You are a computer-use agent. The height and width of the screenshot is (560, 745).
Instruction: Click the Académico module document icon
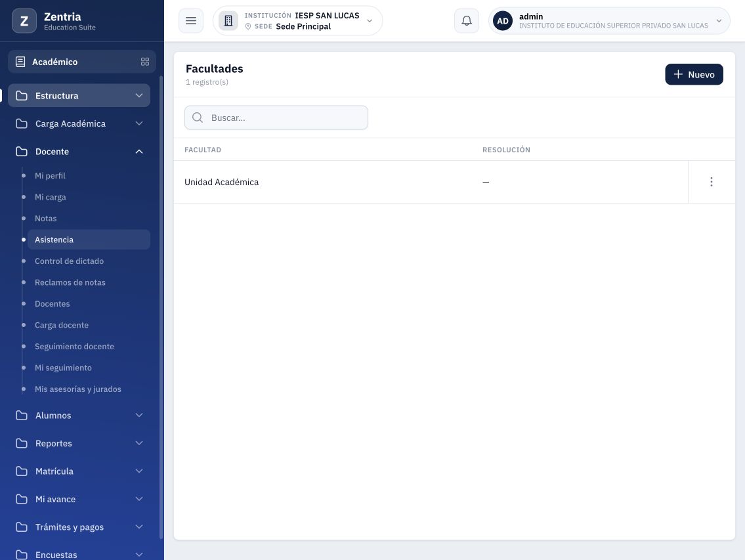click(20, 62)
